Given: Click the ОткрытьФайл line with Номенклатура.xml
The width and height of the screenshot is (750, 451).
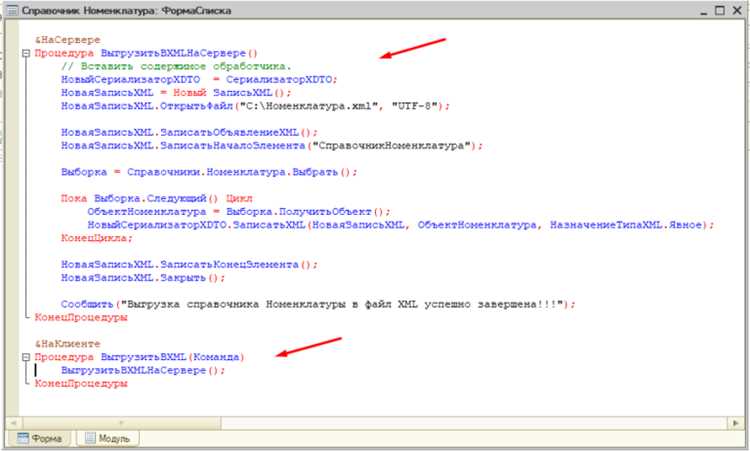Looking at the screenshot, I should point(255,106).
